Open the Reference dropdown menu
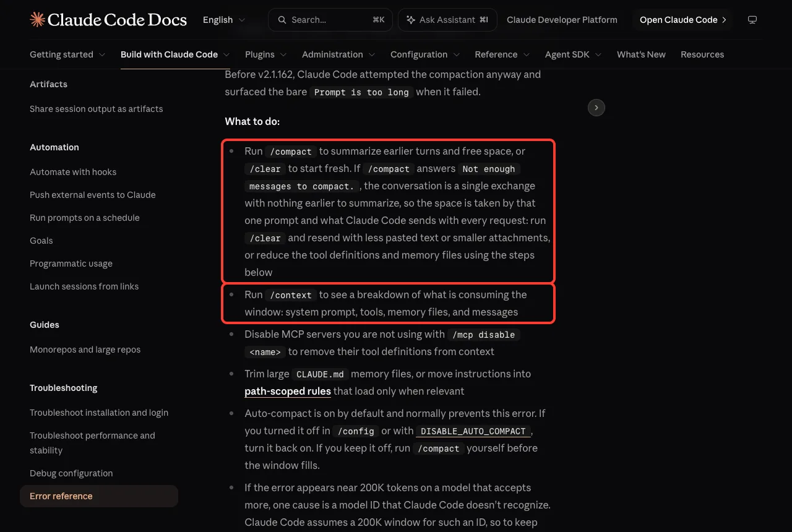The image size is (792, 532). (x=502, y=54)
